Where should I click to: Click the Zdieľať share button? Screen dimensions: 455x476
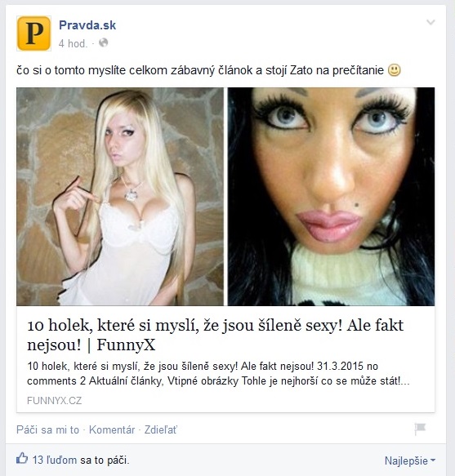[160, 429]
